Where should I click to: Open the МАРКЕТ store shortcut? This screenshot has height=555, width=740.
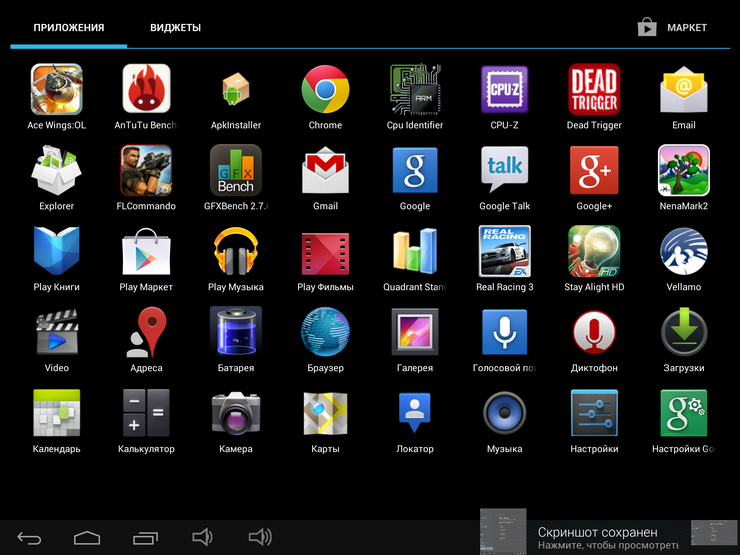[672, 27]
